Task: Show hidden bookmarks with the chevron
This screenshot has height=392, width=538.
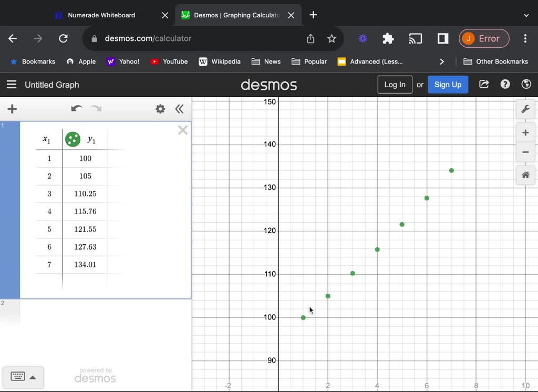Action: 441,62
